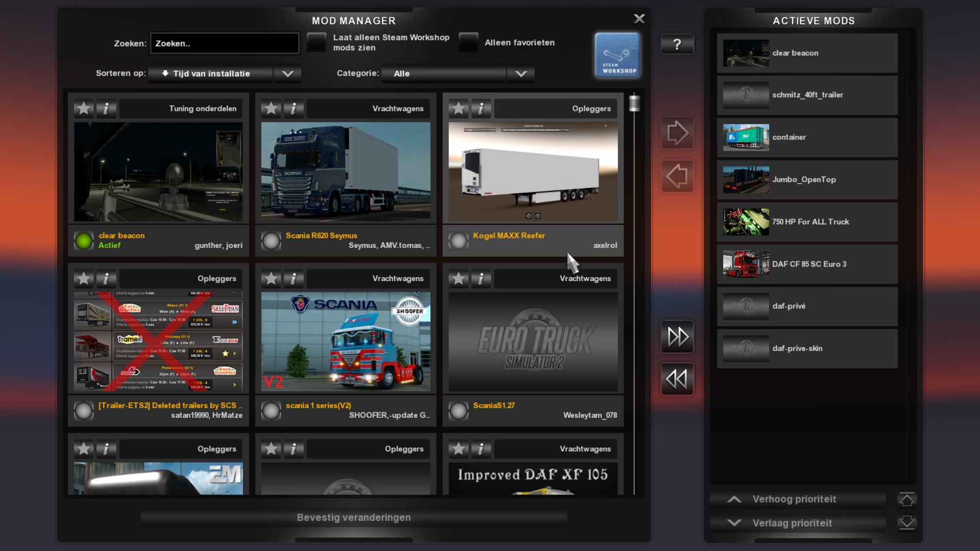Click the double right arrows activate all icon
The width and height of the screenshot is (980, 551).
pos(677,337)
